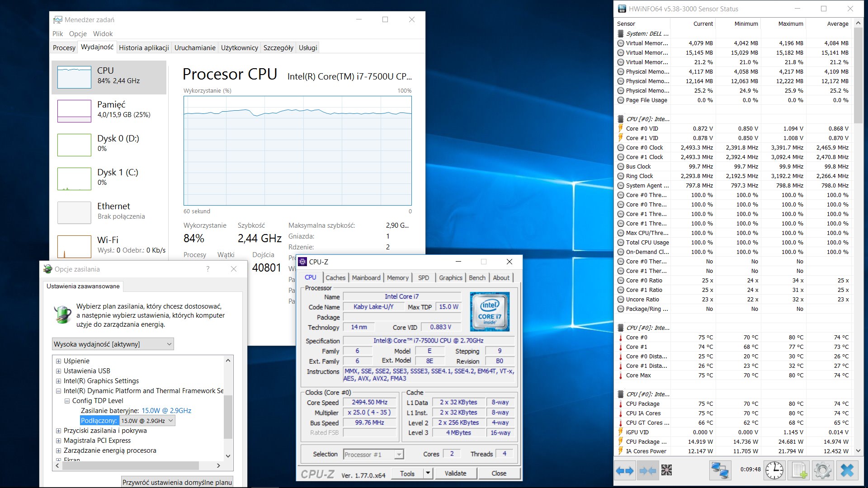Select the CPU usage thumbnail in Task Manager

point(74,77)
